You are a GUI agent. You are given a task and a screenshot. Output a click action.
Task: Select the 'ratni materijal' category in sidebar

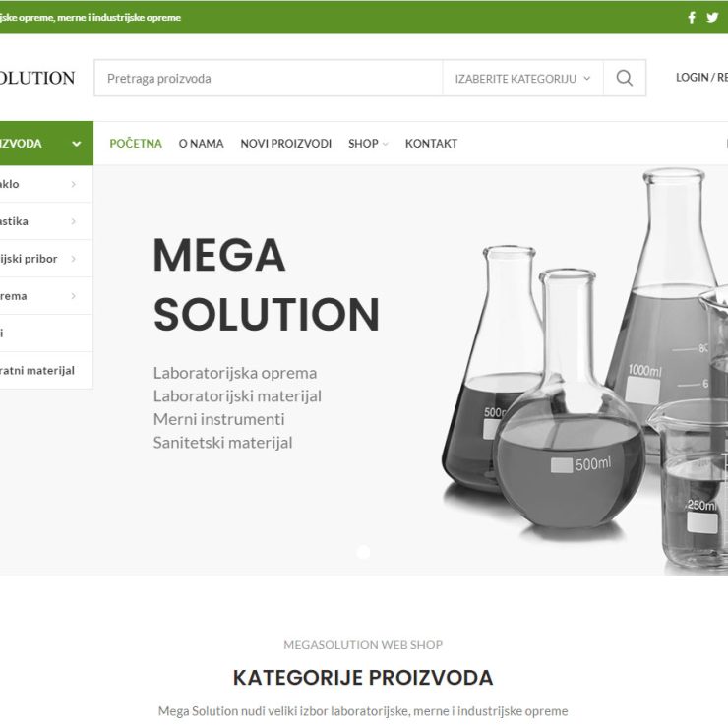pos(37,371)
